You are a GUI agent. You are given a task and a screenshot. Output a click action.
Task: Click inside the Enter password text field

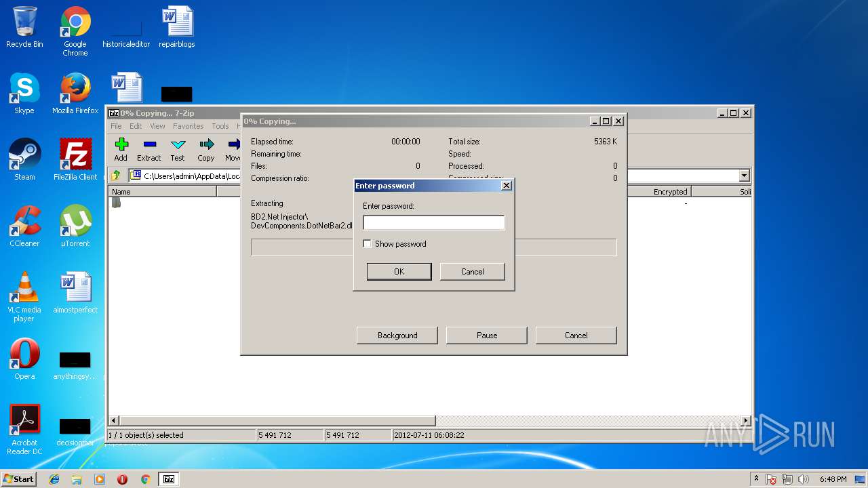(x=434, y=223)
